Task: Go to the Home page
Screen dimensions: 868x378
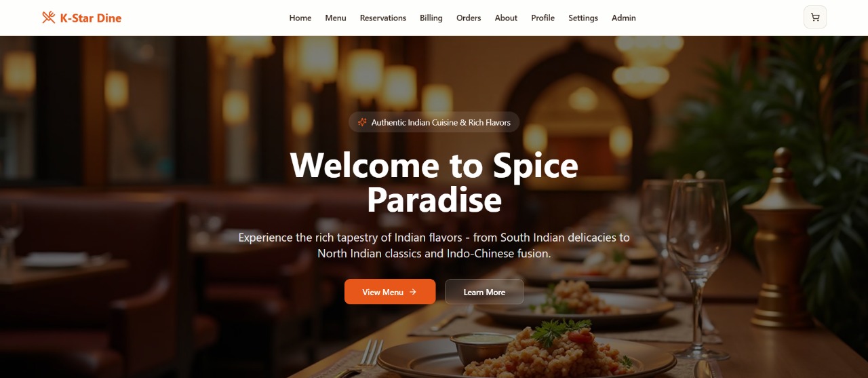Action: click(300, 18)
